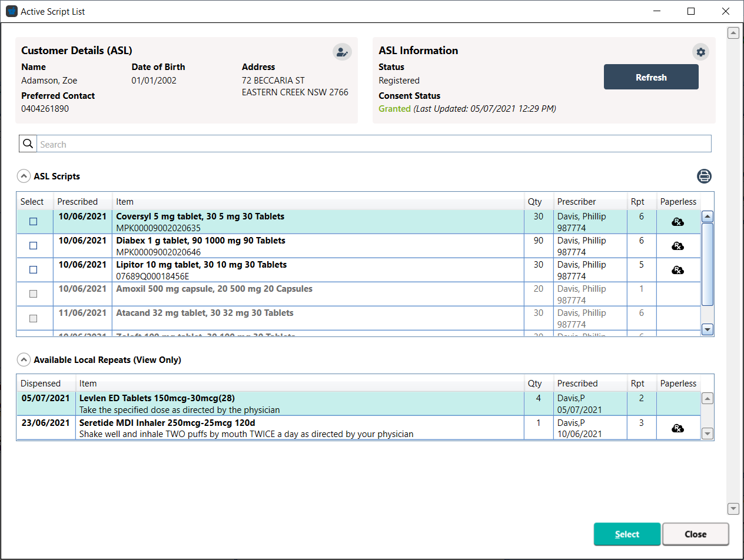Click the Close button

click(x=696, y=534)
